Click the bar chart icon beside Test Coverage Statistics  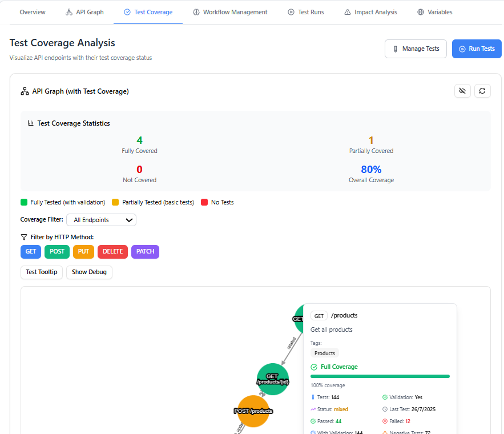click(30, 123)
